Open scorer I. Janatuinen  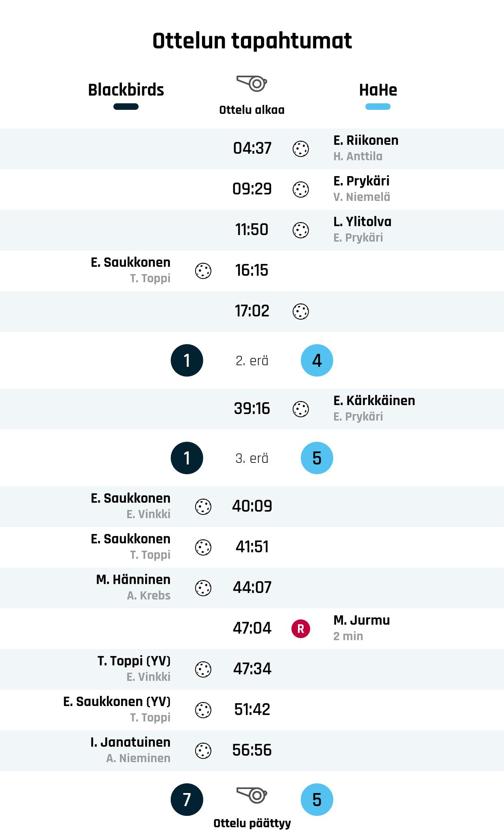tap(130, 742)
